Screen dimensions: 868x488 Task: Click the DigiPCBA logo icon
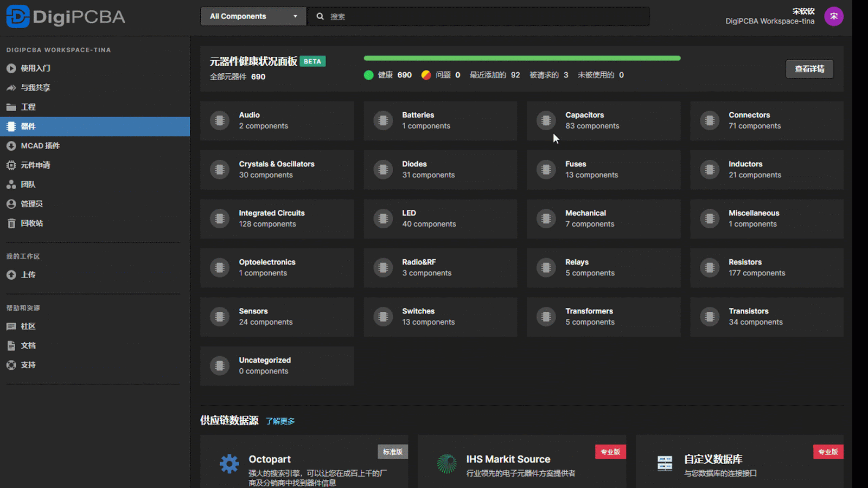pos(18,16)
